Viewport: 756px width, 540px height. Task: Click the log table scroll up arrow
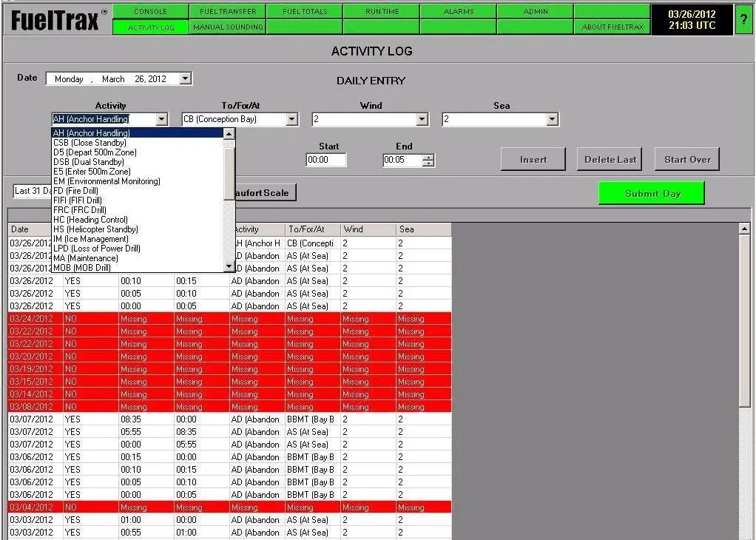744,229
